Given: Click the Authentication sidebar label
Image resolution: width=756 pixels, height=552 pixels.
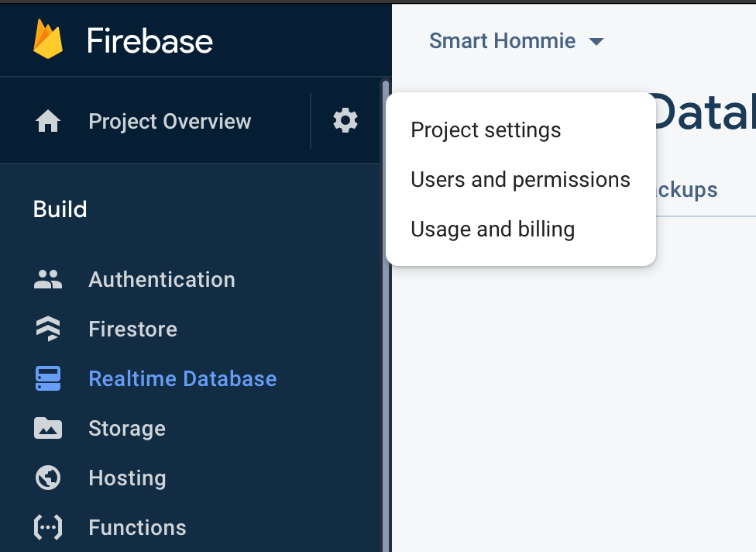Looking at the screenshot, I should (162, 279).
